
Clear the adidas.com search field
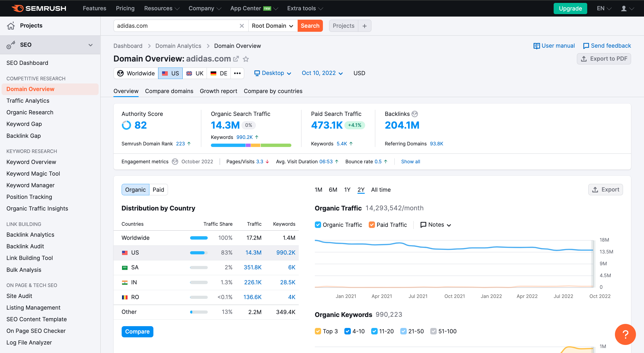tap(241, 26)
